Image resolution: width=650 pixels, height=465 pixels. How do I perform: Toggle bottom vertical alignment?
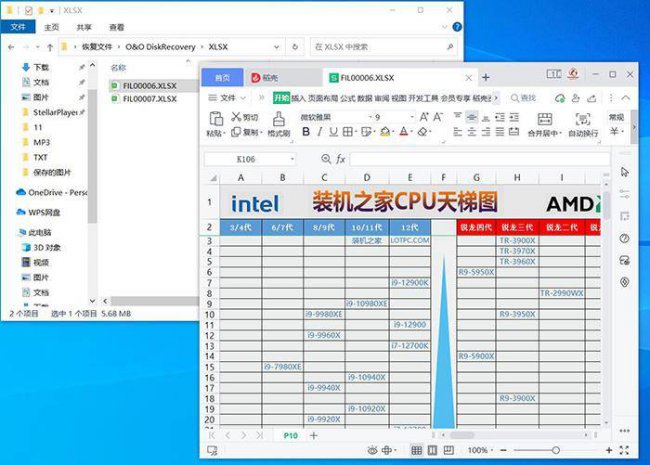[x=486, y=117]
